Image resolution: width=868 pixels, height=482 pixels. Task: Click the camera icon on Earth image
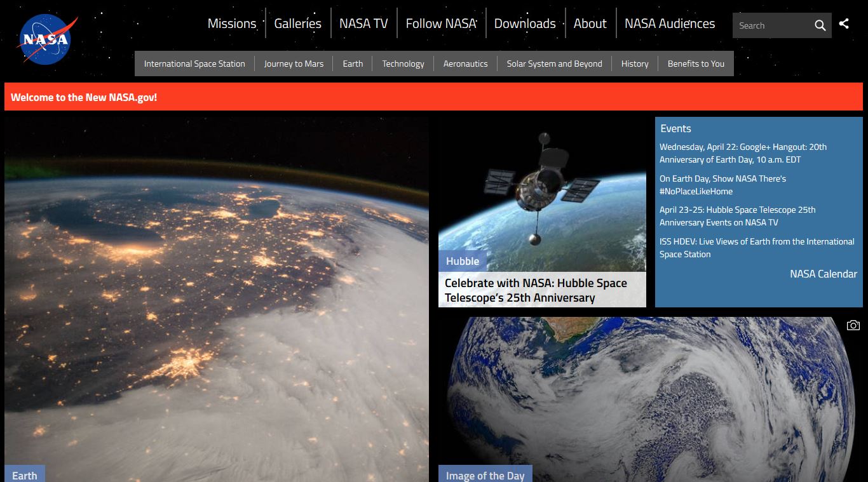pyautogui.click(x=853, y=325)
